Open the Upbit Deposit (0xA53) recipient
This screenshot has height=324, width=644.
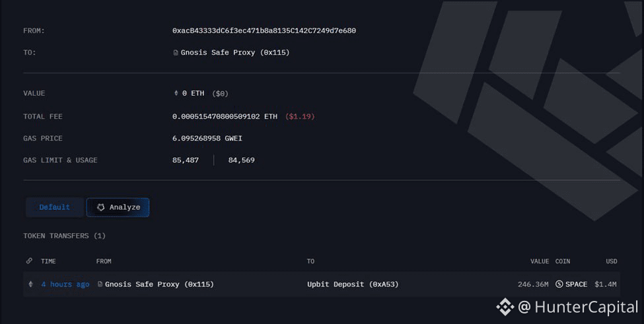(x=353, y=284)
